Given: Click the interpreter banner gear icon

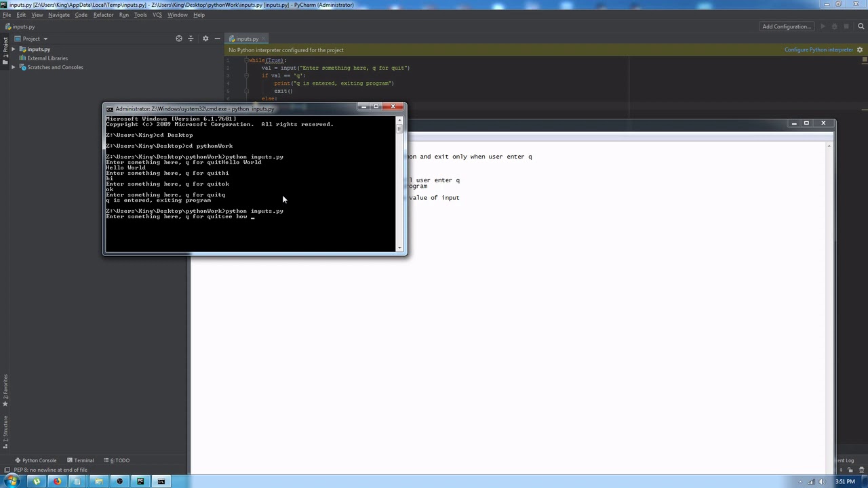Looking at the screenshot, I should pos(861,49).
